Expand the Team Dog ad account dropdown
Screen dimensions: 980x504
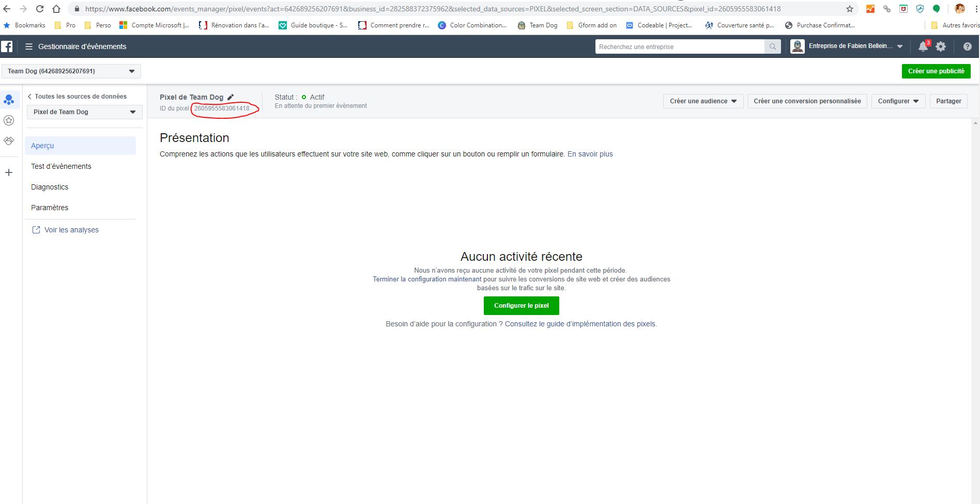click(x=71, y=71)
